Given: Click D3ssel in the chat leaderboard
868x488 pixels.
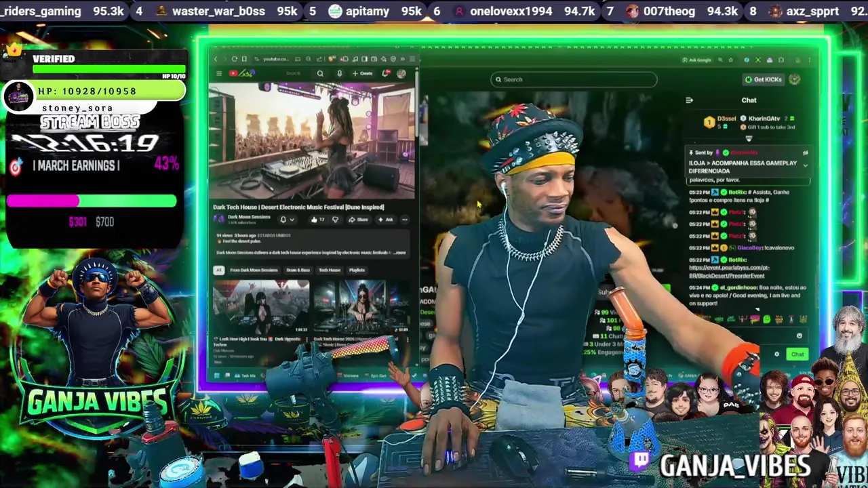Looking at the screenshot, I should click(726, 119).
